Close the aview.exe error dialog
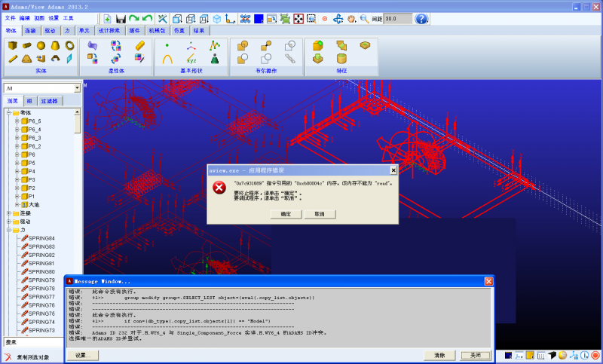This screenshot has height=364, width=603. pos(393,170)
